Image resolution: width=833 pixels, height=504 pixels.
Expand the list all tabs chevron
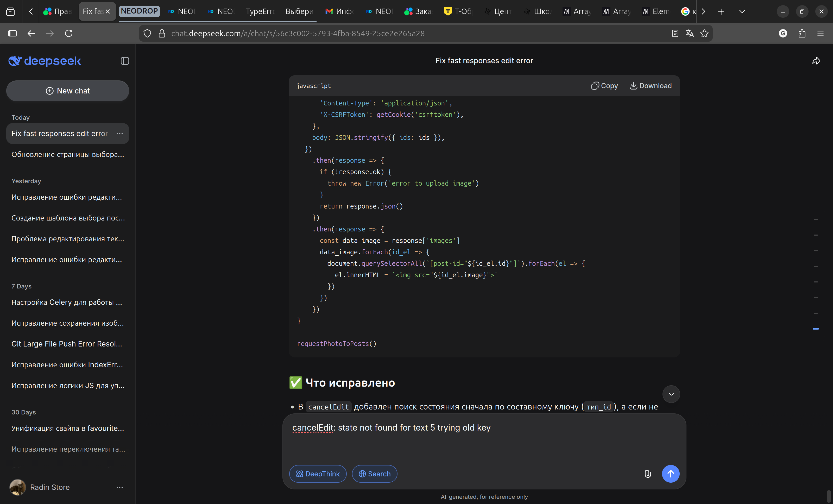(742, 11)
